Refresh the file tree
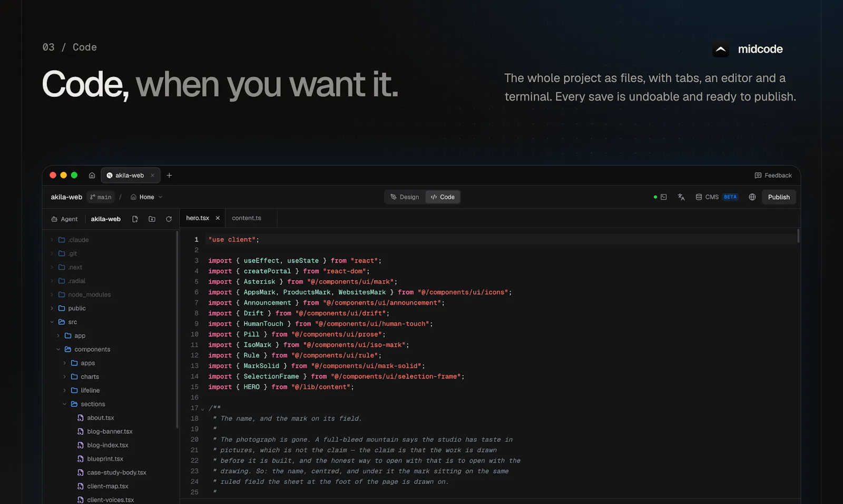 coord(169,219)
